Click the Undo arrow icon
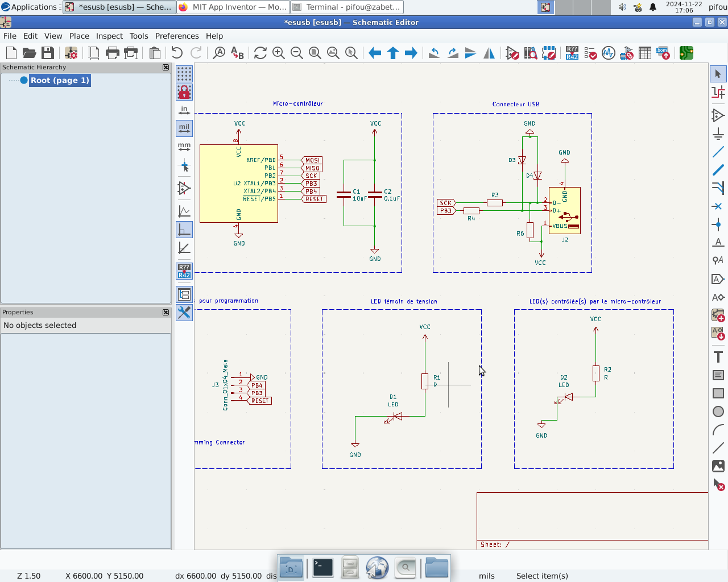 click(177, 53)
